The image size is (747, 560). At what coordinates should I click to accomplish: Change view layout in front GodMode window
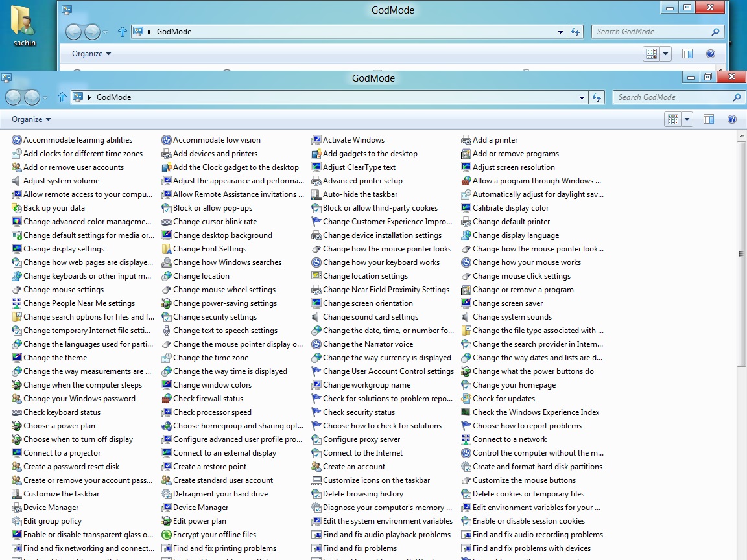[672, 119]
